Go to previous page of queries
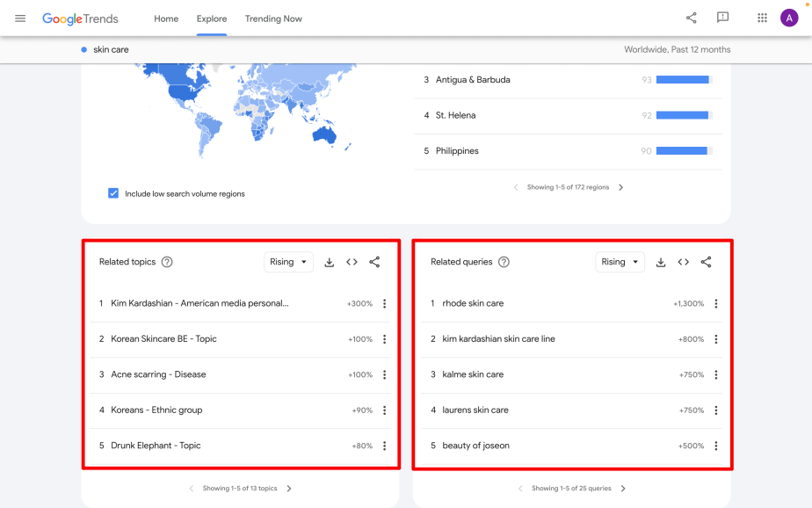This screenshot has height=508, width=812. 520,489
